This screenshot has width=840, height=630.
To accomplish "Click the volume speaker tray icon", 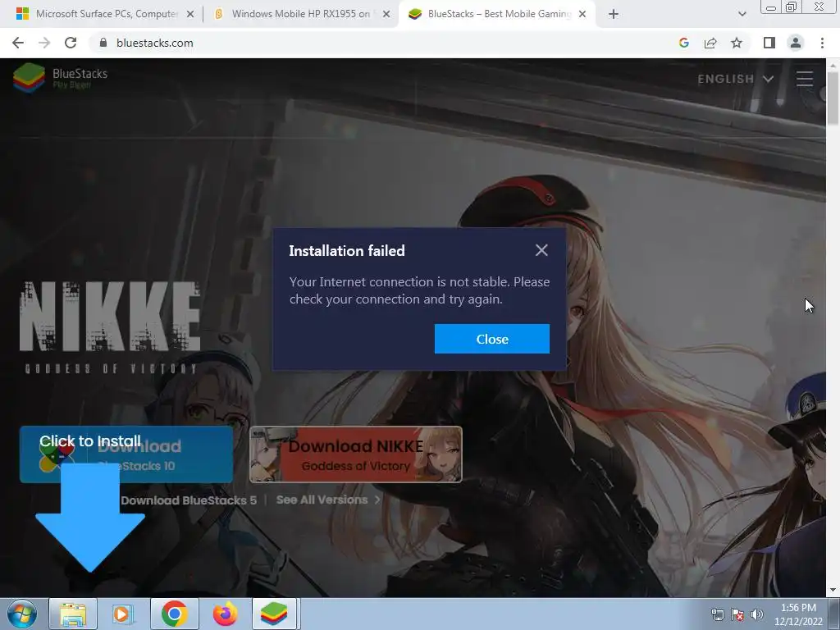I will tap(757, 614).
